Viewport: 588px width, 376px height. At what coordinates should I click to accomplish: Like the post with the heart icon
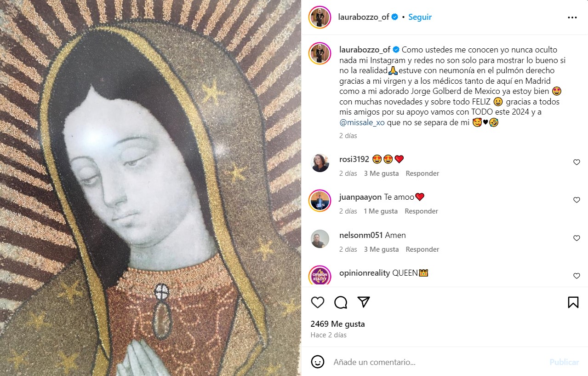tap(318, 302)
